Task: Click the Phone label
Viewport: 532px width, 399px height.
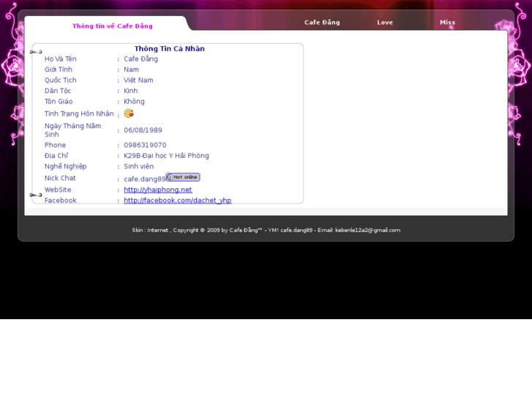Action: [x=55, y=145]
